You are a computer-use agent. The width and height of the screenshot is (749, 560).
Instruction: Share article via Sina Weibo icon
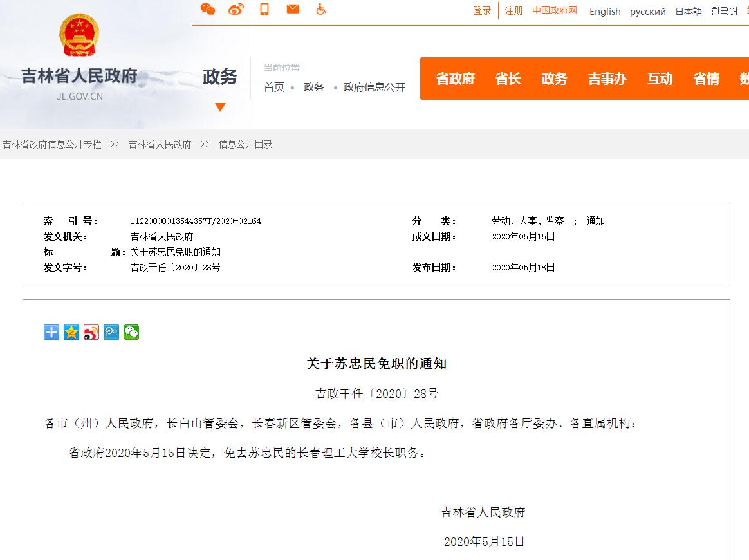click(x=91, y=332)
